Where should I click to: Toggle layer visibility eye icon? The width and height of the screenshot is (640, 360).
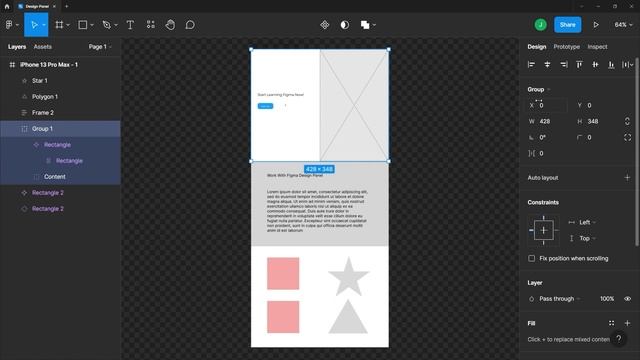pyautogui.click(x=627, y=299)
